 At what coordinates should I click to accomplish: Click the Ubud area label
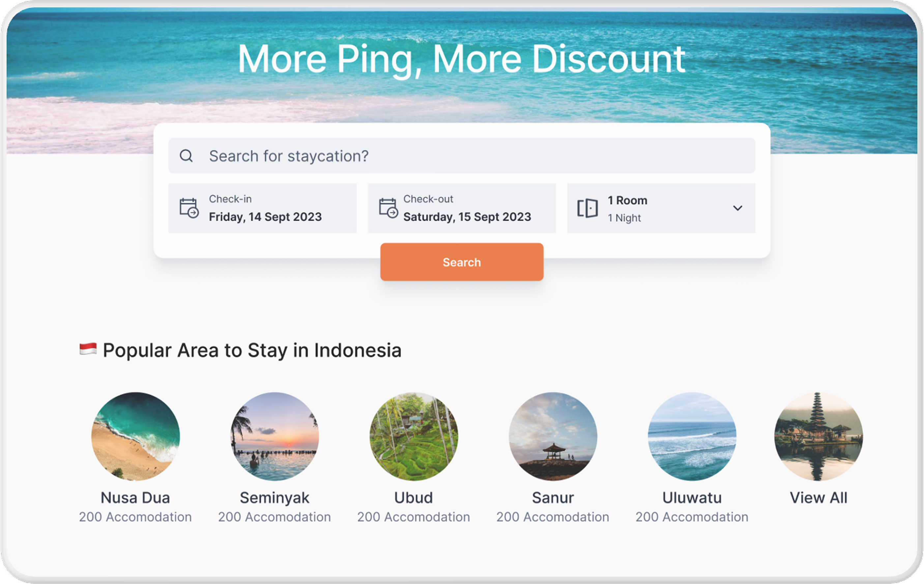click(x=414, y=498)
